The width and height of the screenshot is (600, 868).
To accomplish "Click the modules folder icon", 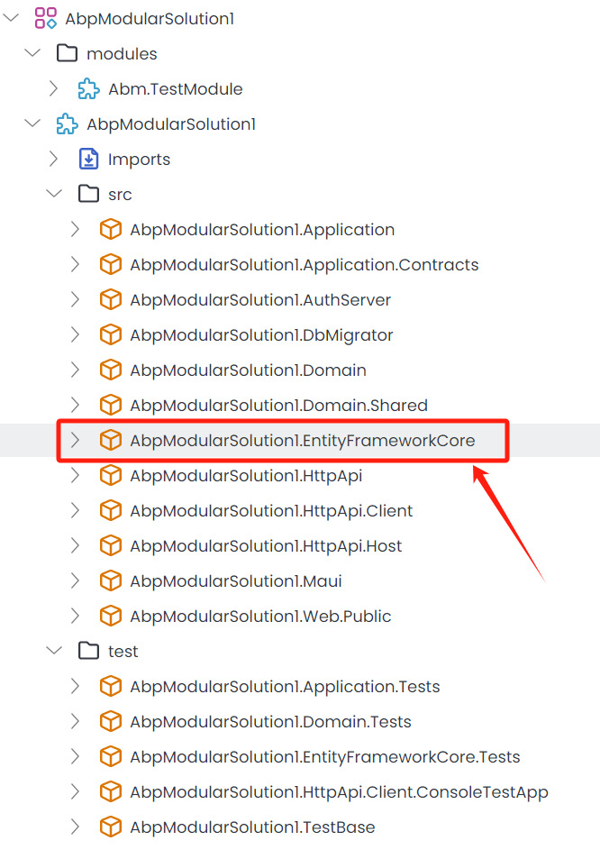I will pos(67,53).
